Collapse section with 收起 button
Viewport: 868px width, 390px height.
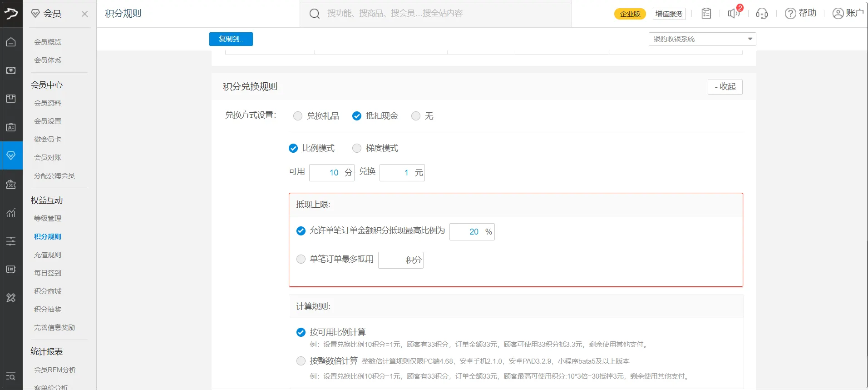pyautogui.click(x=725, y=87)
